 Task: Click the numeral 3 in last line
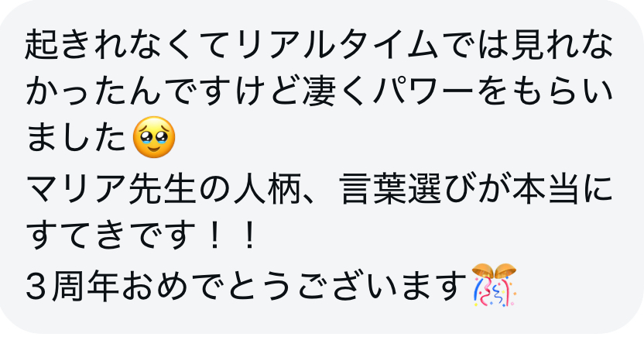point(36,286)
